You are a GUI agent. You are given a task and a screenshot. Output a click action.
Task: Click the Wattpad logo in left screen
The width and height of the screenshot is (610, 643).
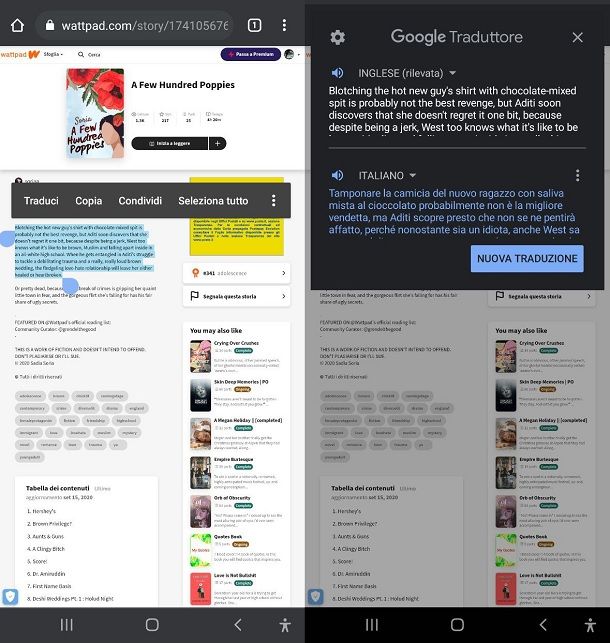click(x=20, y=54)
